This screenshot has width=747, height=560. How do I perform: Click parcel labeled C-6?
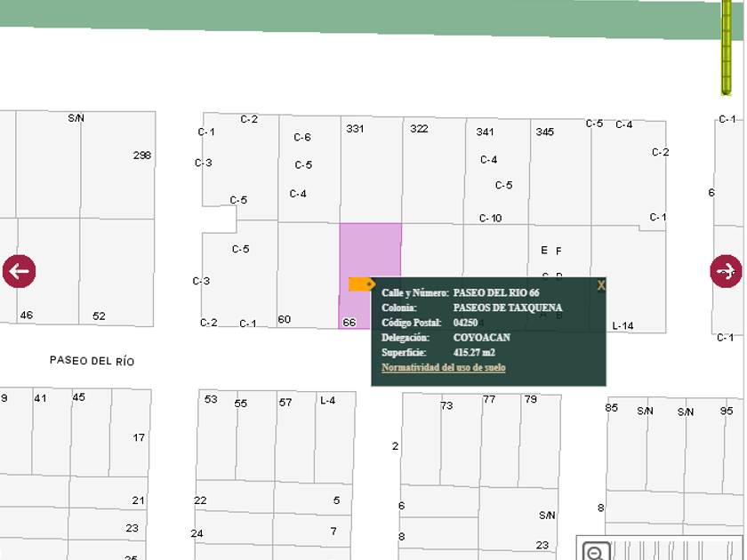click(x=302, y=138)
